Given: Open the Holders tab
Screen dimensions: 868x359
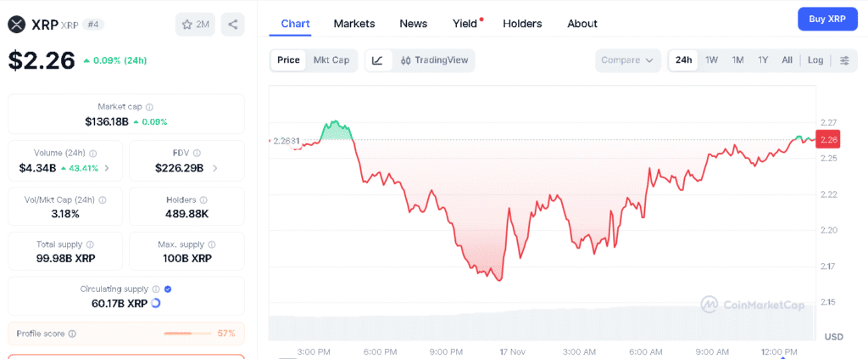Looking at the screenshot, I should pos(522,24).
